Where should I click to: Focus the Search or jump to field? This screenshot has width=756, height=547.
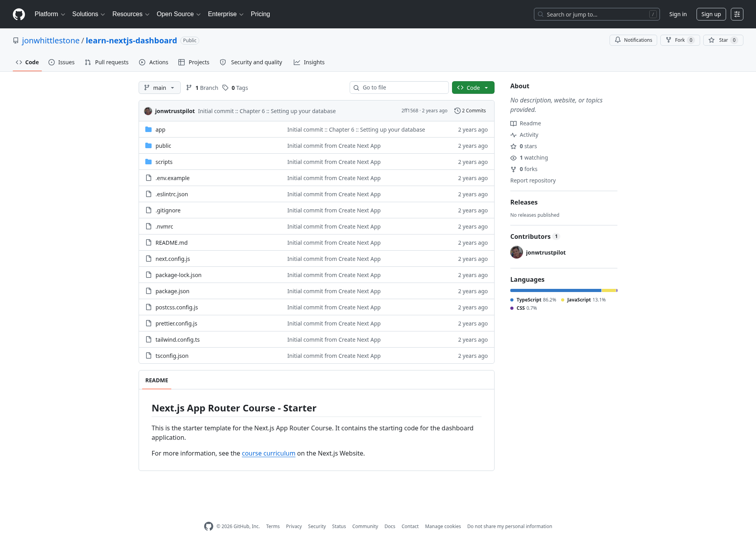pyautogui.click(x=597, y=14)
